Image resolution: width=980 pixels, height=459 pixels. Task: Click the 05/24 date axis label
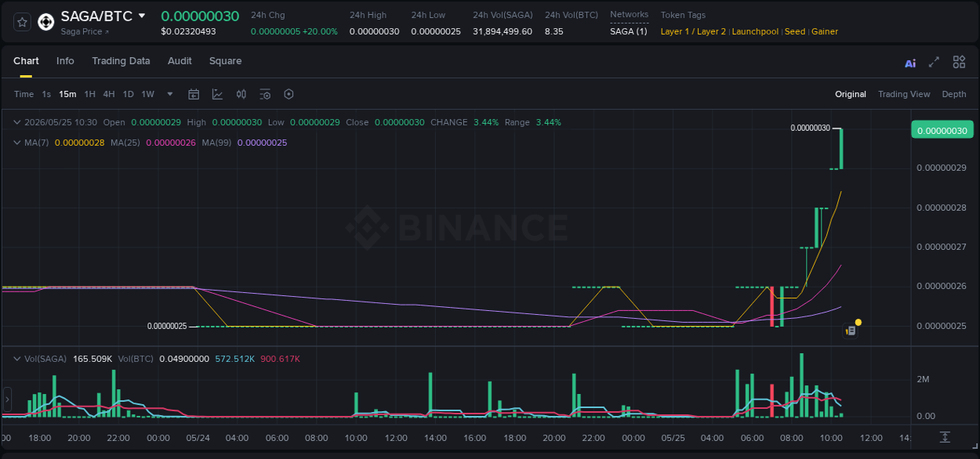tap(198, 438)
